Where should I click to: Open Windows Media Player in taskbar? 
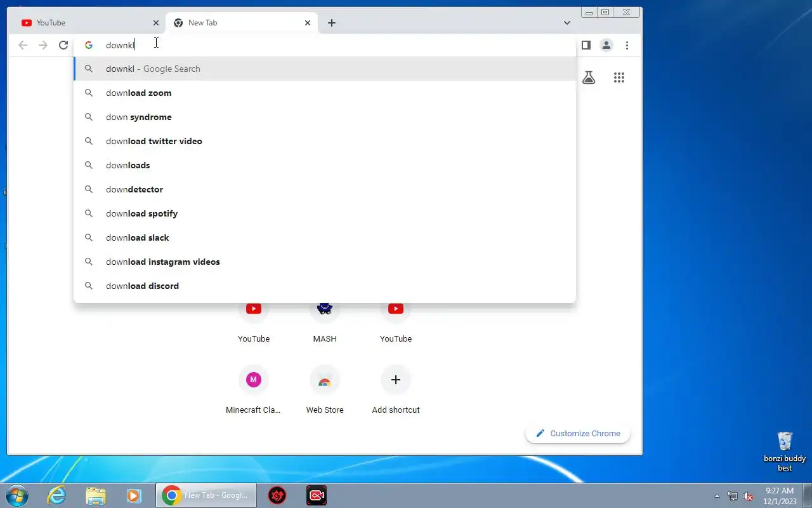click(133, 495)
